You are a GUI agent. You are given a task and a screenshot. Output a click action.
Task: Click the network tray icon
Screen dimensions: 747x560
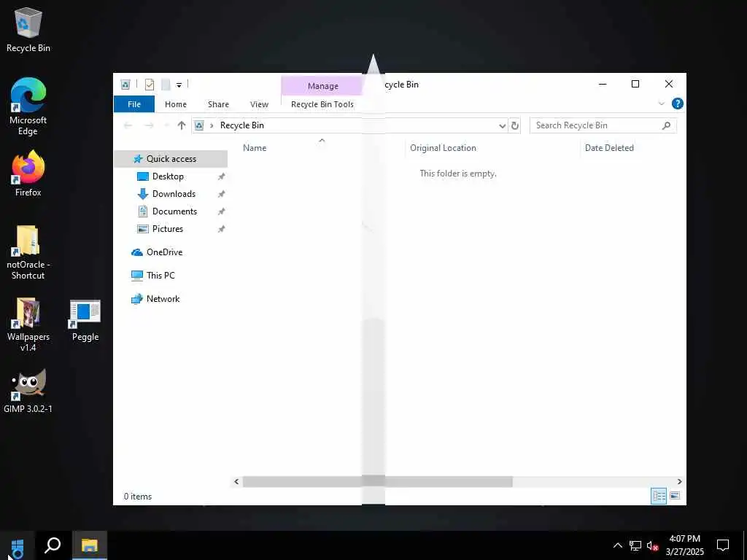click(635, 545)
